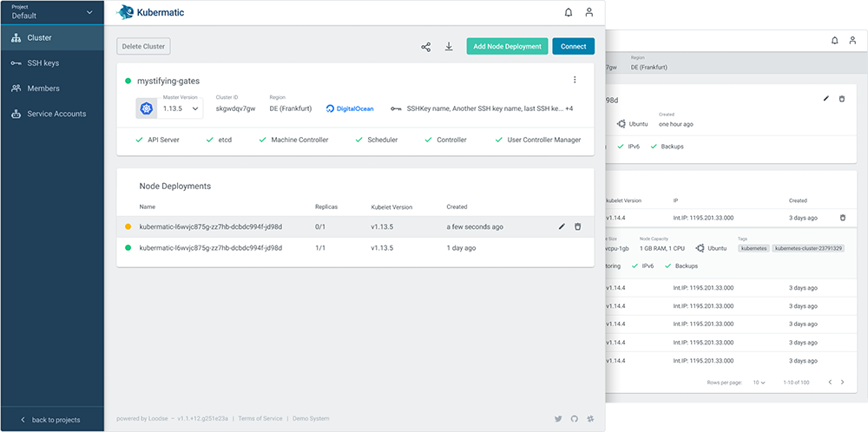Click Scheduler status item
This screenshot has height=432, width=868.
pyautogui.click(x=377, y=140)
